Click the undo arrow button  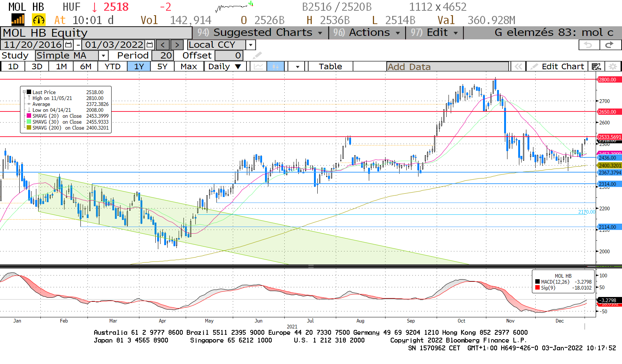(x=588, y=45)
